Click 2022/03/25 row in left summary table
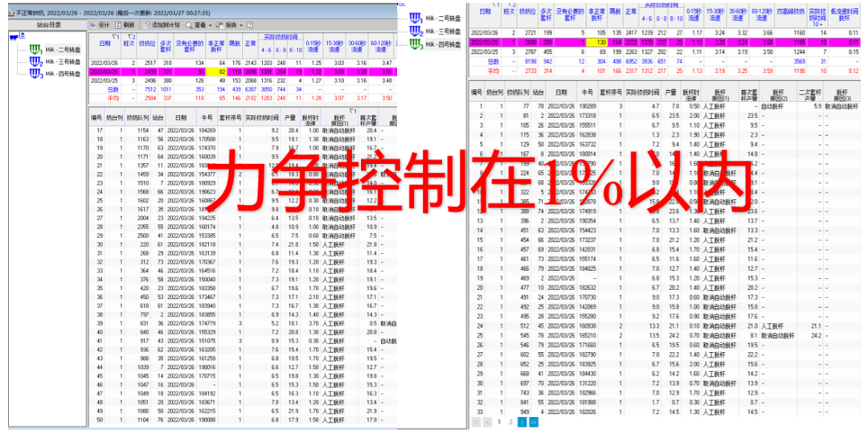The height and width of the screenshot is (434, 868). 242,80
